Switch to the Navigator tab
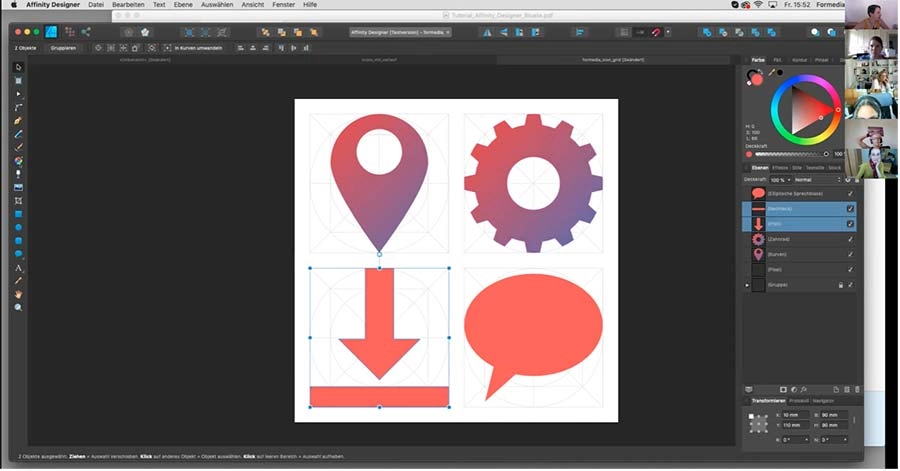900x471 pixels. pyautogui.click(x=823, y=400)
